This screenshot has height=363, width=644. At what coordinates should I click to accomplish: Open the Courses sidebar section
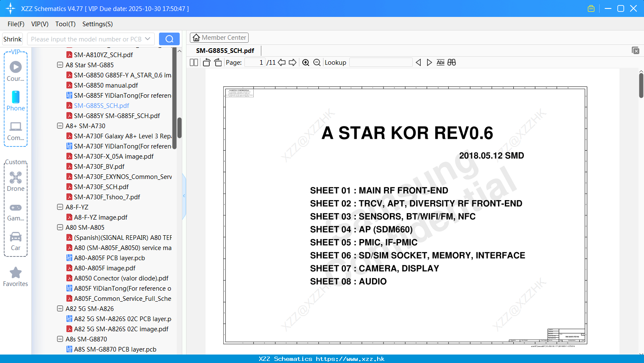[16, 71]
